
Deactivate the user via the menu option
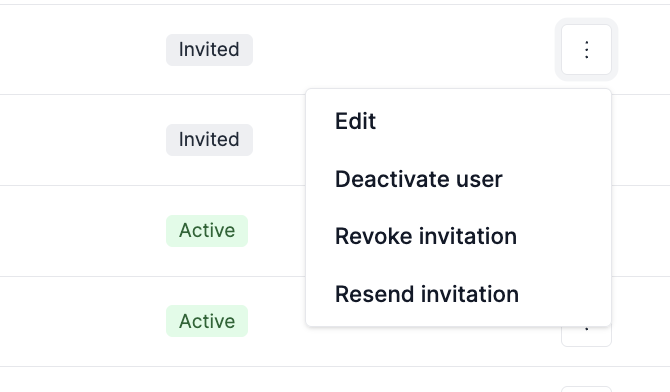[x=458, y=179]
